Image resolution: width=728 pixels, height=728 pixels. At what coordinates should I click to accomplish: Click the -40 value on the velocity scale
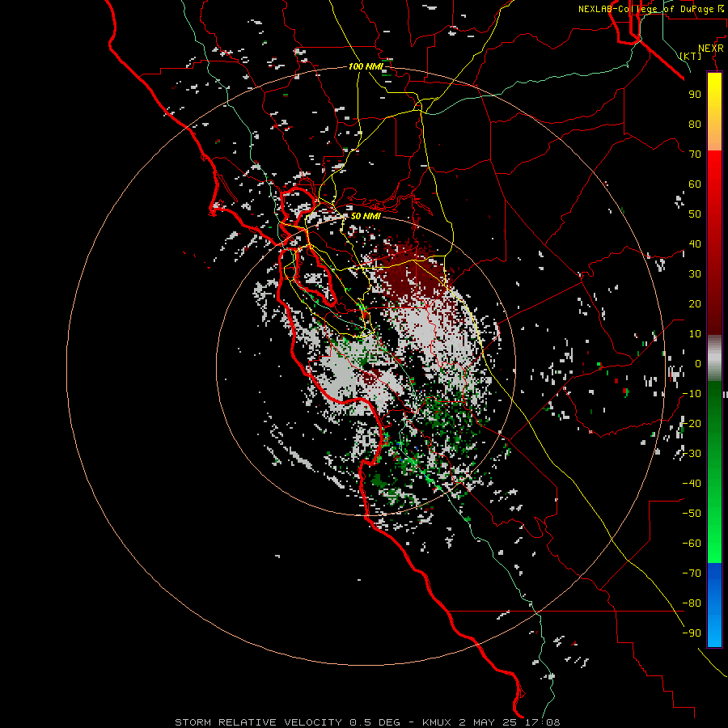[692, 484]
